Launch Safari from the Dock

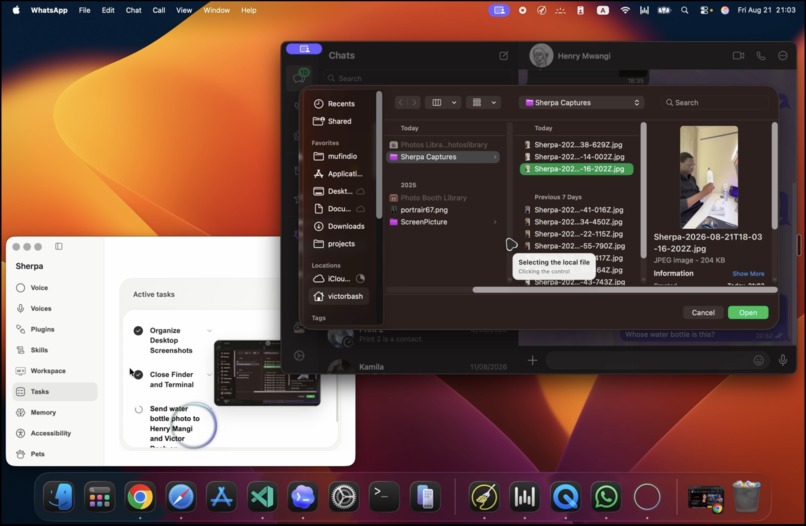click(180, 497)
